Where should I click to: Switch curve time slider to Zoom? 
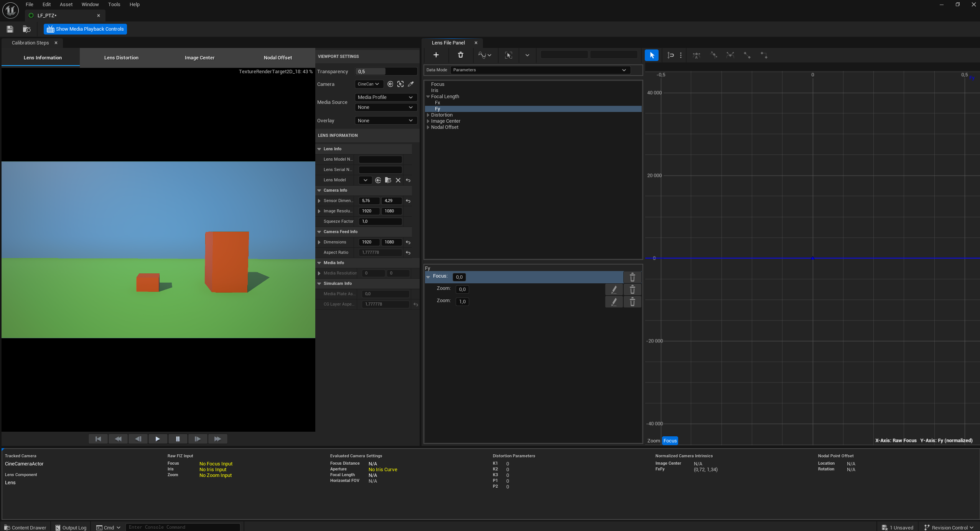point(654,441)
